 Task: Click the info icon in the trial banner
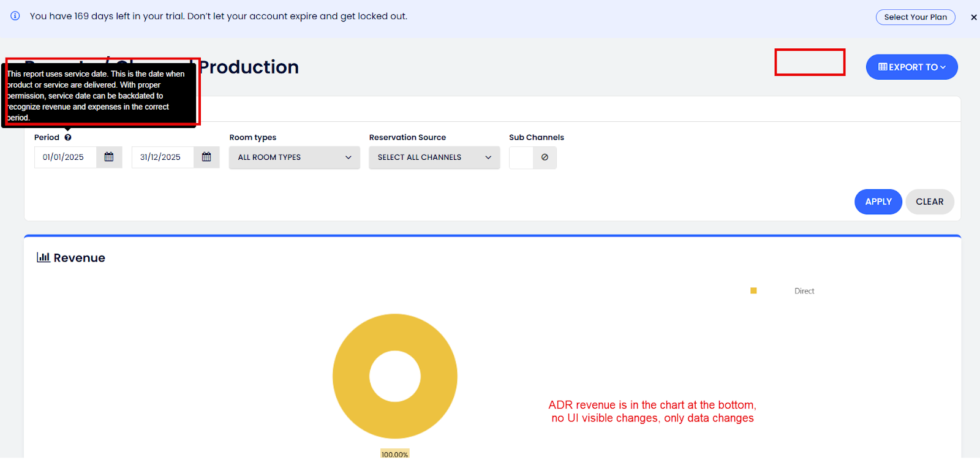(x=15, y=16)
